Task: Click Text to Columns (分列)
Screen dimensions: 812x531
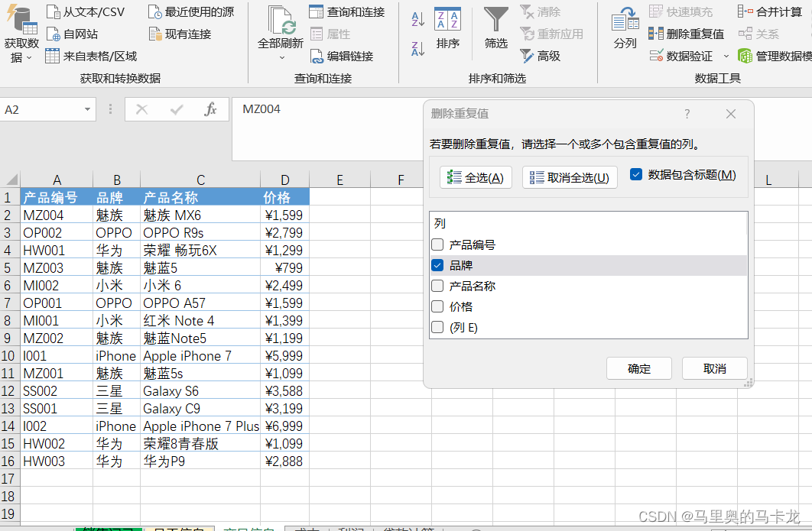Action: [625, 28]
